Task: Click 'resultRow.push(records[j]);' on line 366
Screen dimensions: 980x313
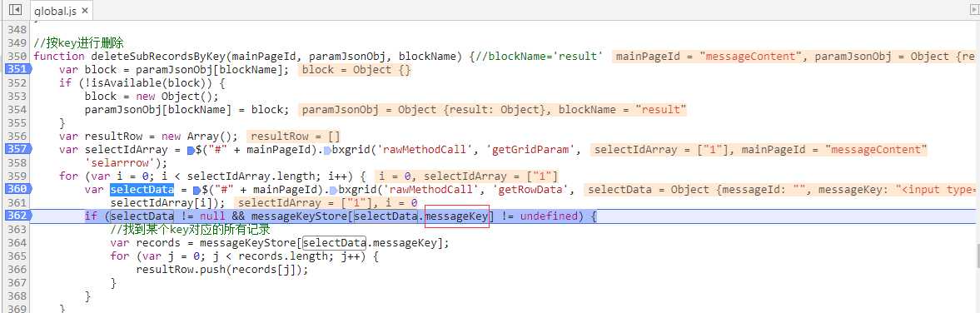Action: pyautogui.click(x=221, y=269)
